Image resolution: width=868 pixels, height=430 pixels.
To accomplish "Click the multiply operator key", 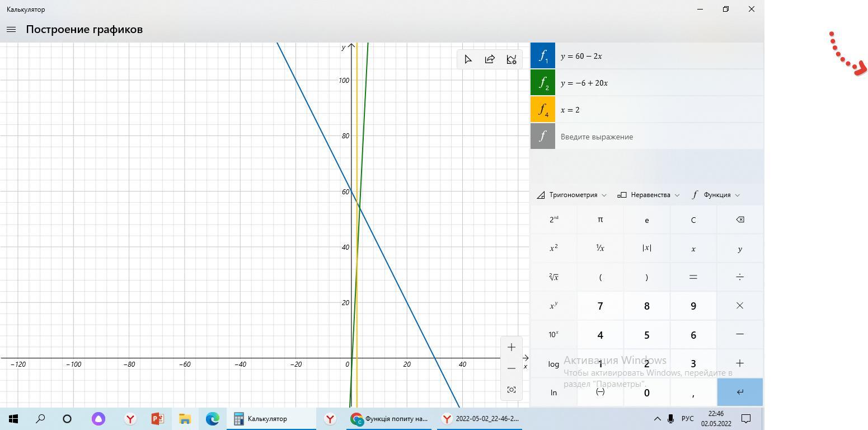I will pos(740,306).
